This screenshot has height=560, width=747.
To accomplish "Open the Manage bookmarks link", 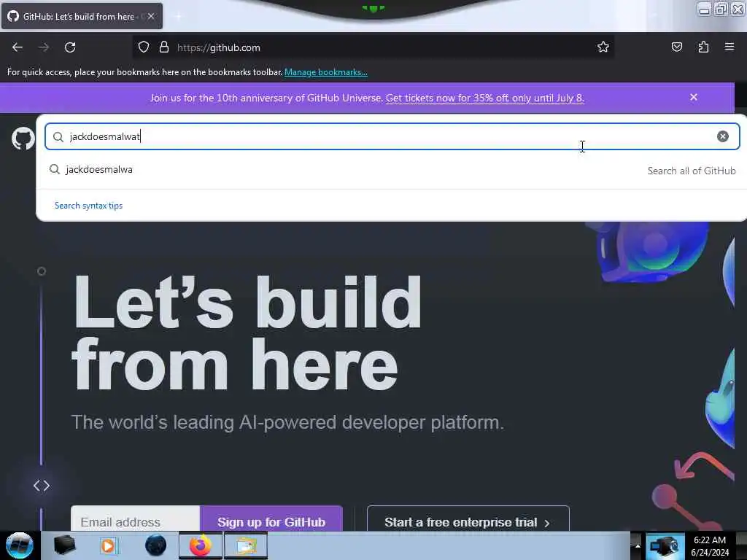I will coord(326,72).
